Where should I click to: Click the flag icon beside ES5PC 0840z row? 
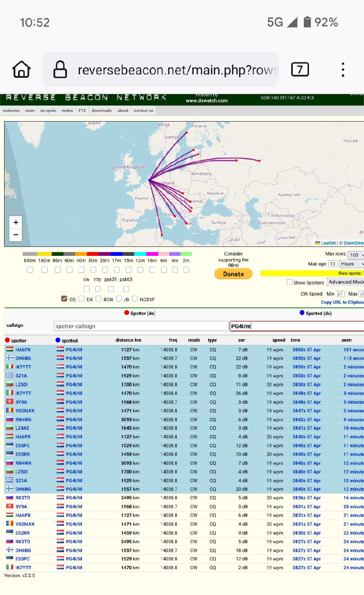pyautogui.click(x=10, y=445)
